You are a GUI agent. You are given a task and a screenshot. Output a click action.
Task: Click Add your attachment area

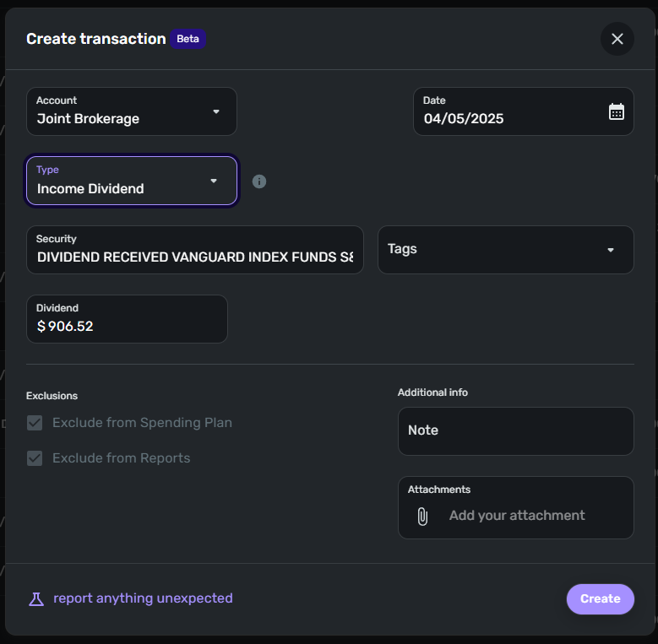click(517, 516)
